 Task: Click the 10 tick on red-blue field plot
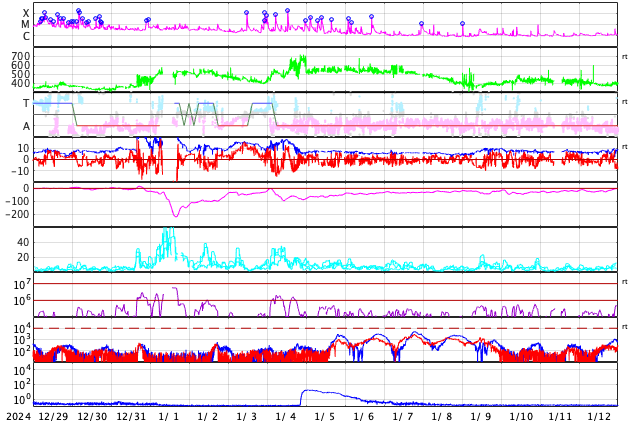(23, 148)
